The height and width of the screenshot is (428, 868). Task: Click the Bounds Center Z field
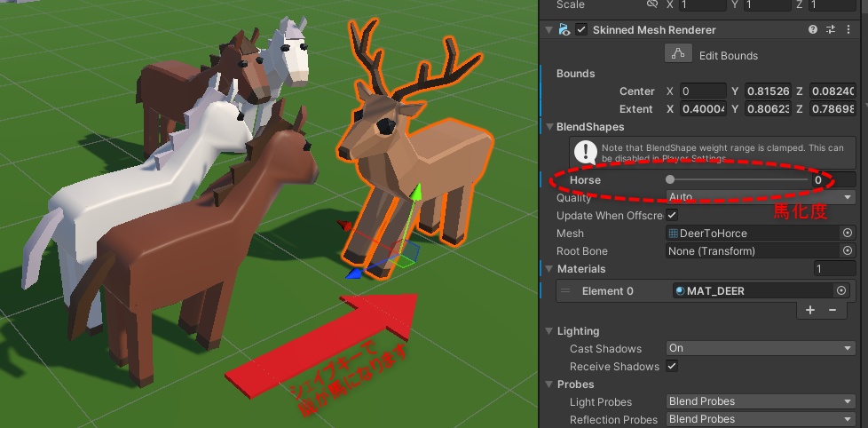click(832, 91)
